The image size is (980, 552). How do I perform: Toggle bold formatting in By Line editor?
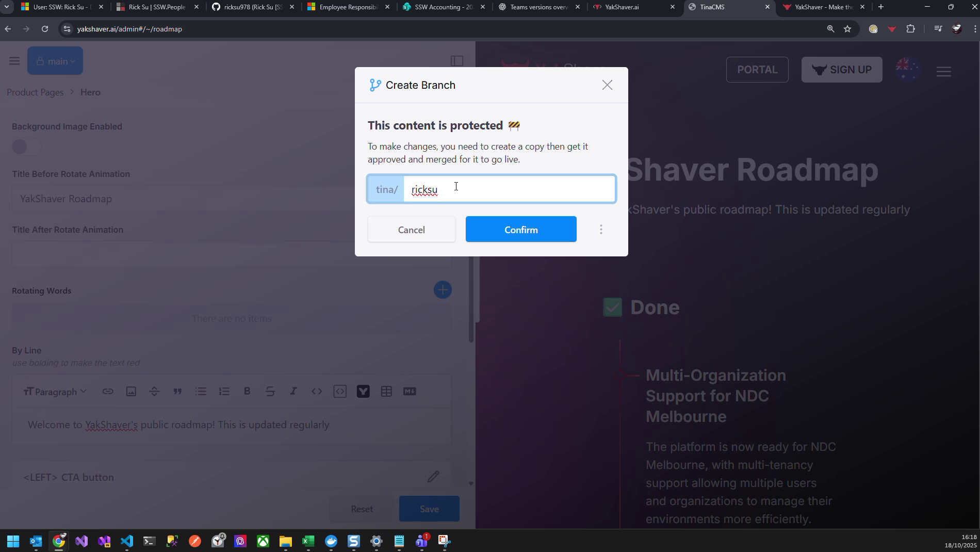[x=247, y=392]
